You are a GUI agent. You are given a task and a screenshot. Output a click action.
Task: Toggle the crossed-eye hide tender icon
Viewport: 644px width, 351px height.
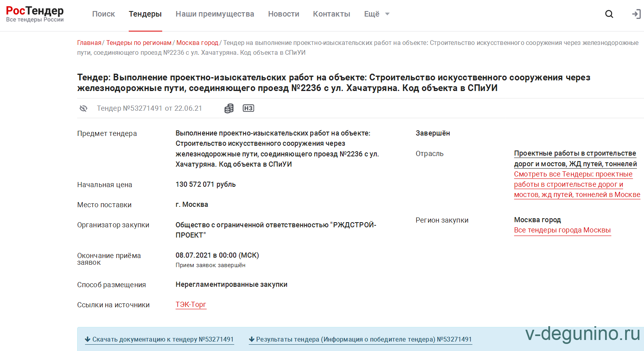83,108
